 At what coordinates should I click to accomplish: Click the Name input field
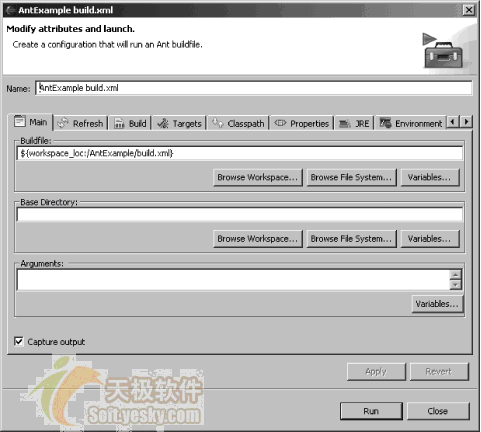click(x=254, y=88)
